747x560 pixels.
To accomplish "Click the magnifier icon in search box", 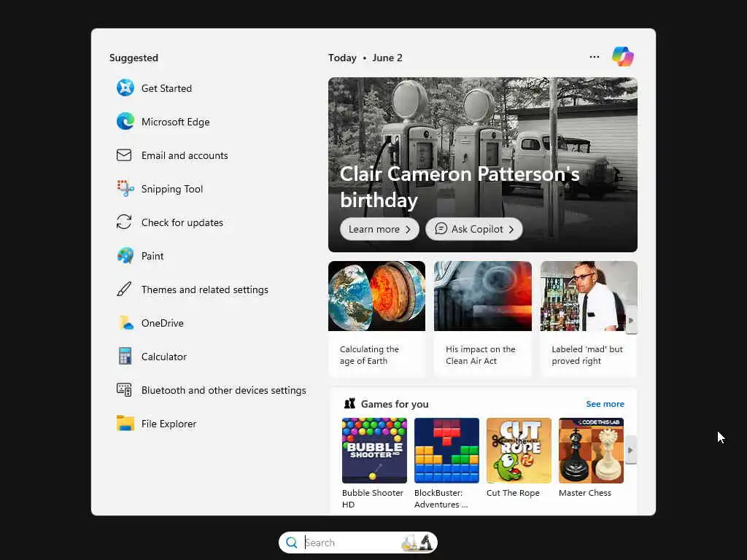I will [292, 542].
